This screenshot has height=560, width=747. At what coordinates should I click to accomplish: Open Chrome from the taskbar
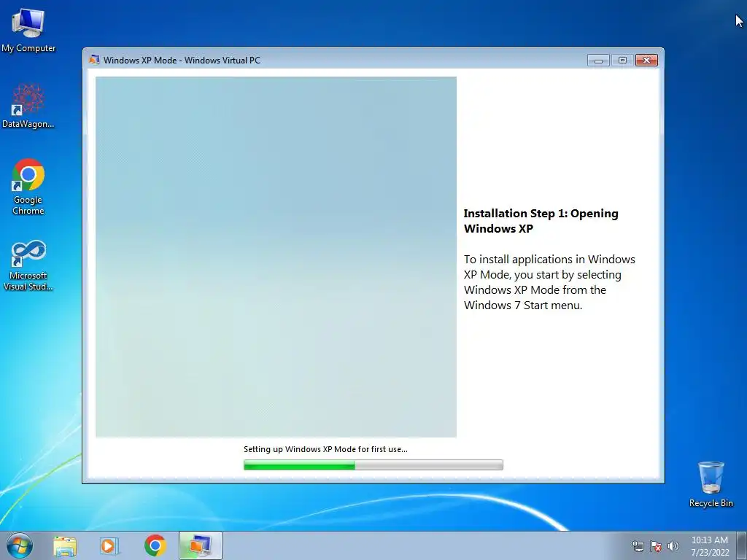click(x=155, y=545)
